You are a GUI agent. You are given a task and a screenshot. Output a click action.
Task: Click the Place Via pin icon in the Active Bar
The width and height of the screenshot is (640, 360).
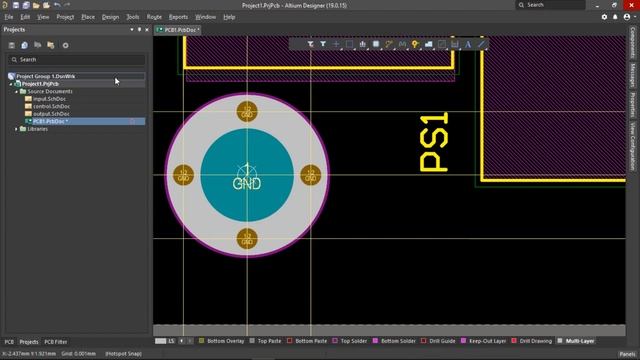coord(415,44)
